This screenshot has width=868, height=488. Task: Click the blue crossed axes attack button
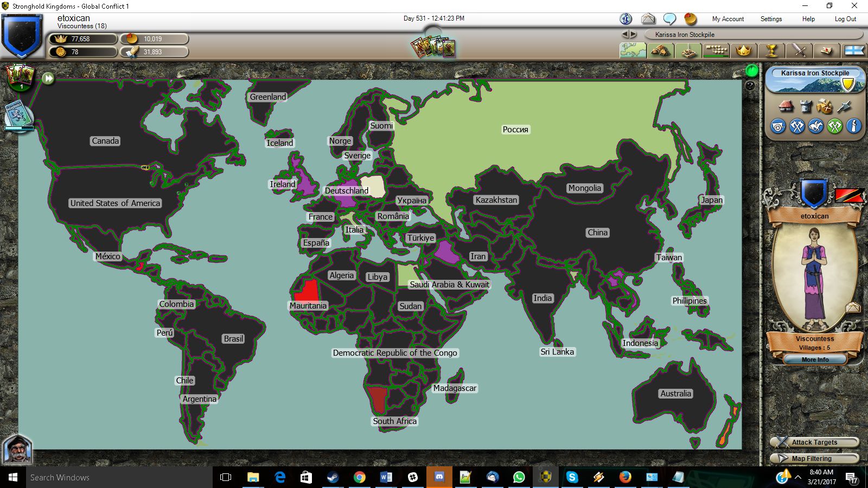pos(797,126)
